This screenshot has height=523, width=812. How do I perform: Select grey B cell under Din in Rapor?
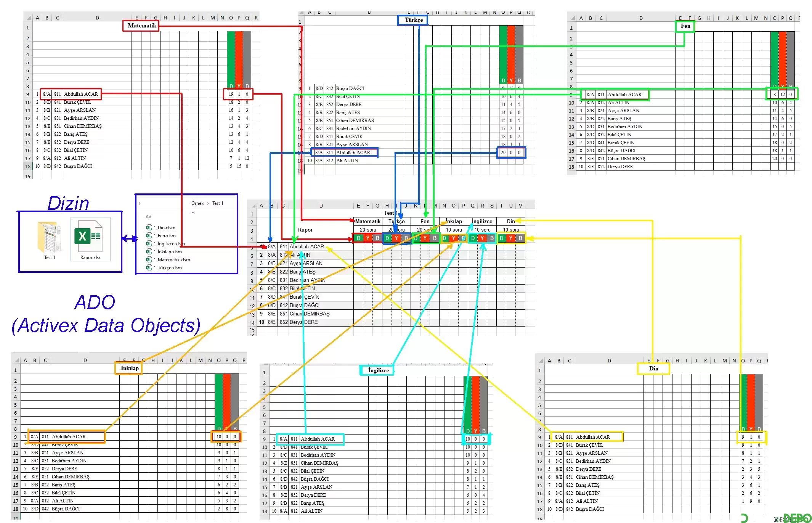tap(520, 238)
